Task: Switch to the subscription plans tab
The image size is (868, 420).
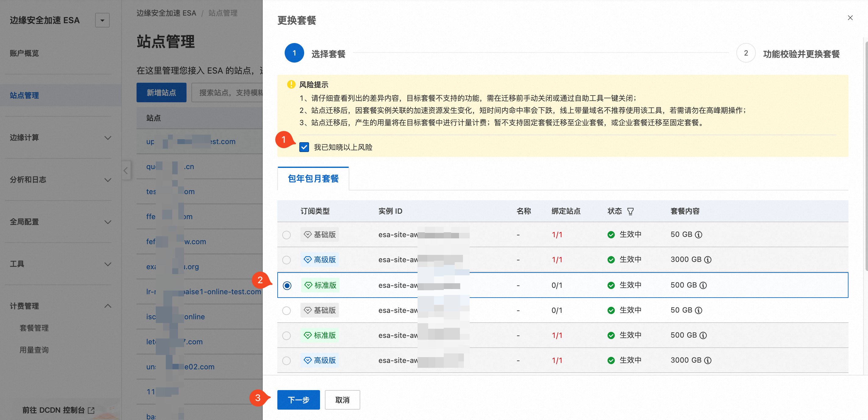Action: 313,179
